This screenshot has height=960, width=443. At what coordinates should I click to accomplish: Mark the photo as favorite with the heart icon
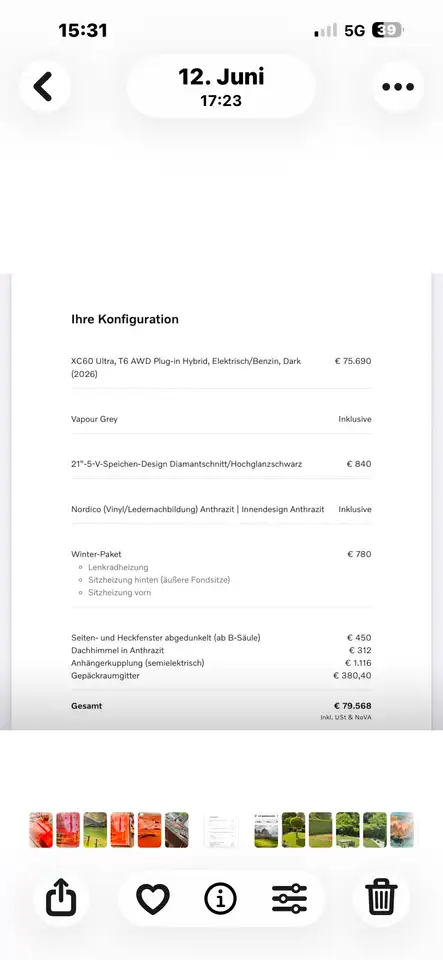point(152,899)
